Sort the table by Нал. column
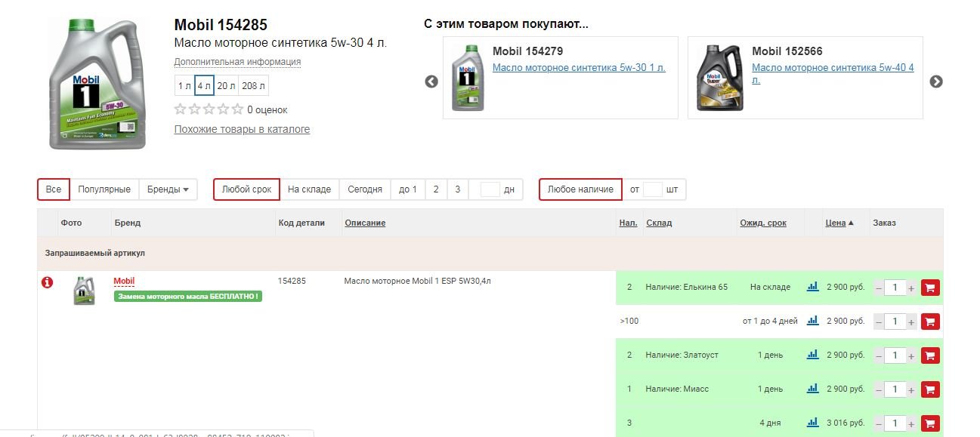980x437 pixels. click(x=629, y=223)
